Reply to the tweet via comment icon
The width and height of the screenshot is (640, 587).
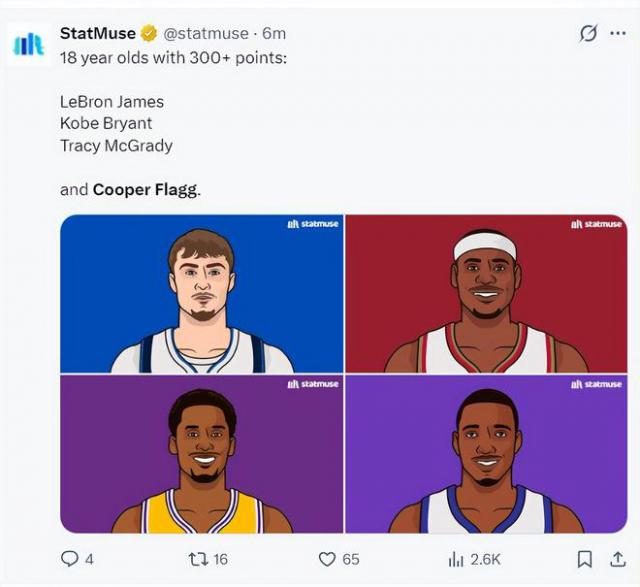tap(70, 559)
